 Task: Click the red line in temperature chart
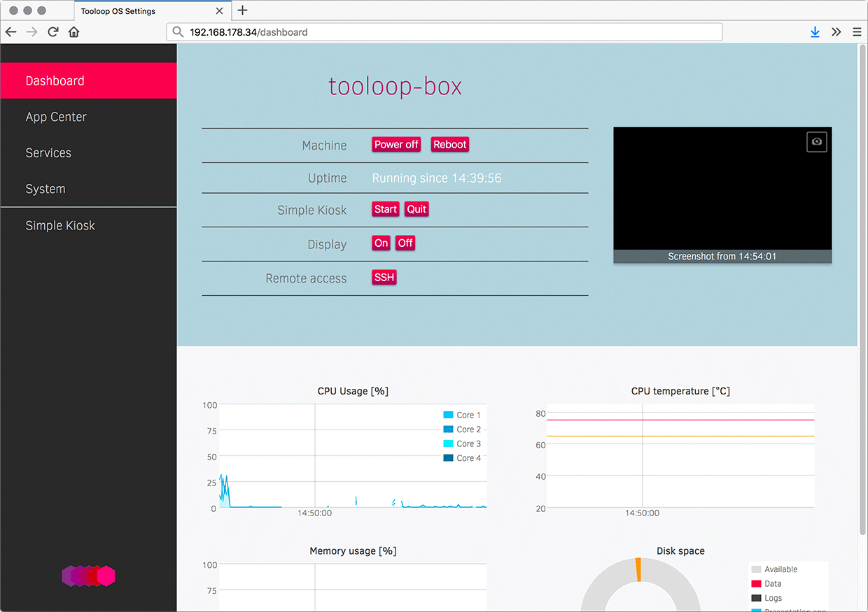click(x=680, y=420)
